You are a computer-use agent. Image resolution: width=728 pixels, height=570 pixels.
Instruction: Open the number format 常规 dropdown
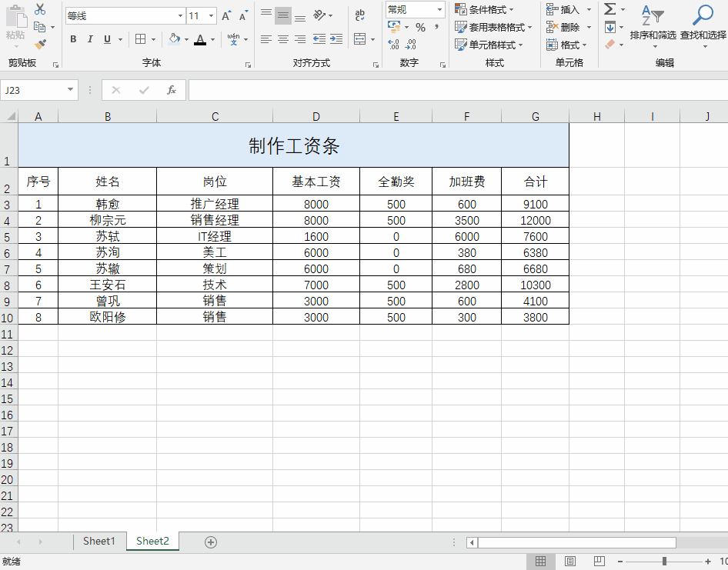pos(413,9)
